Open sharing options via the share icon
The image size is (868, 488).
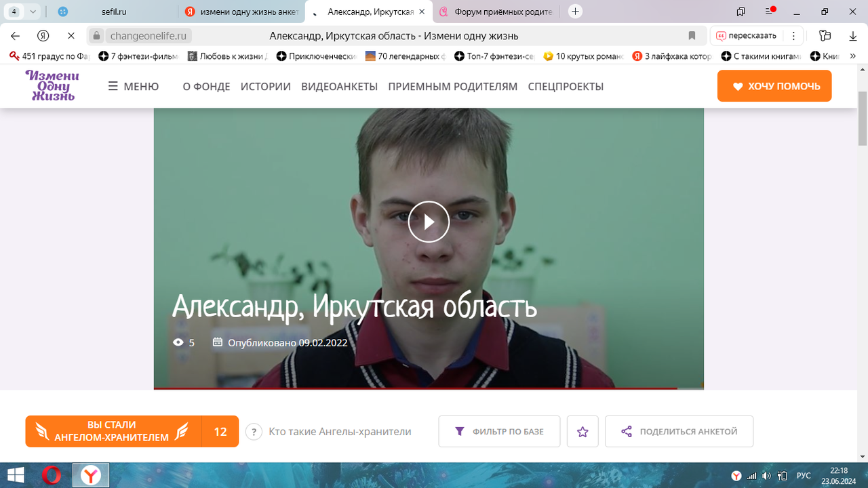point(626,431)
